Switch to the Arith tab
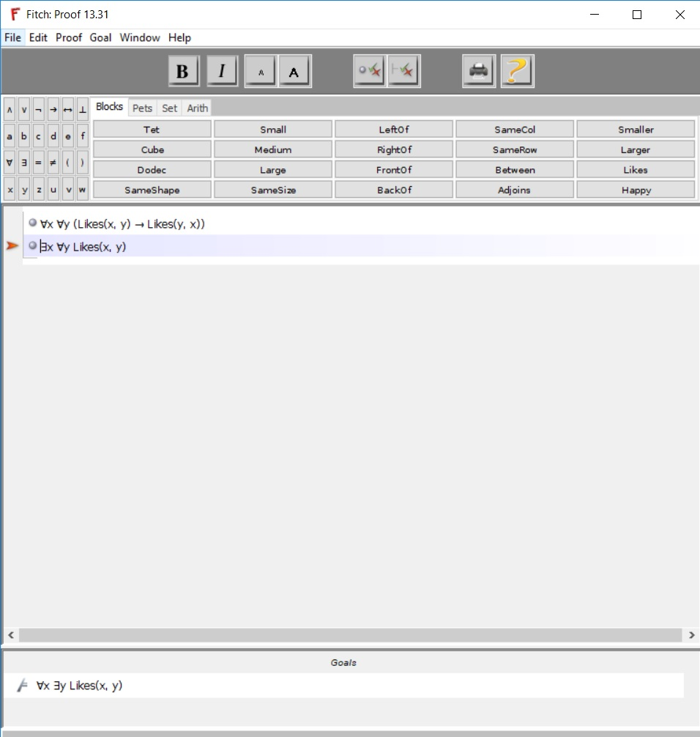 click(x=197, y=108)
